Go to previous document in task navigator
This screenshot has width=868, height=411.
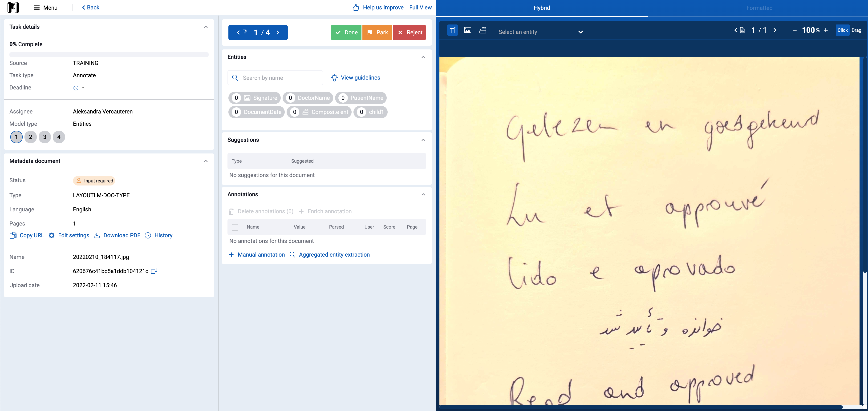coord(238,32)
